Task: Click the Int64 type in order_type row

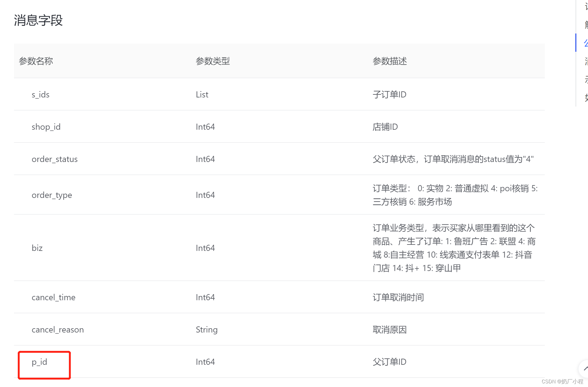Action: [x=205, y=195]
